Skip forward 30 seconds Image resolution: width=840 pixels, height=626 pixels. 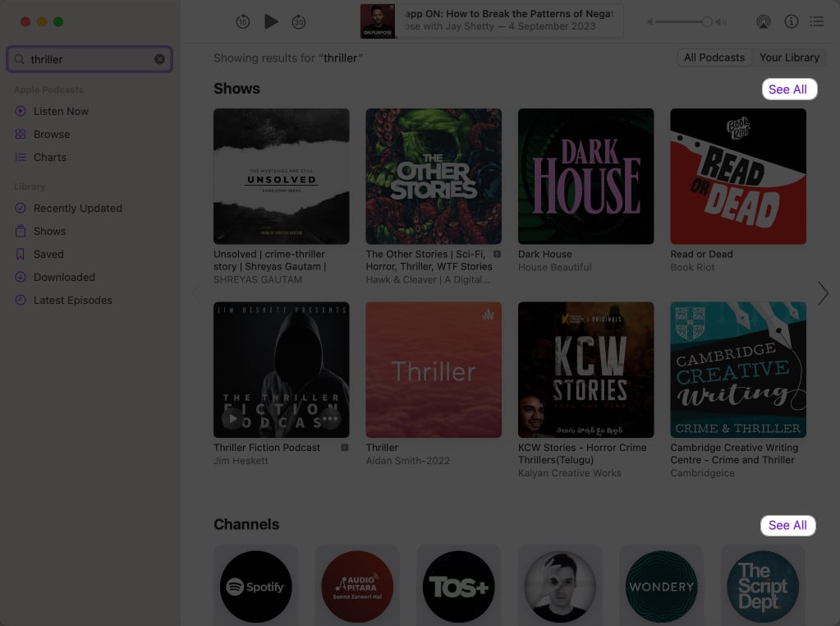coord(298,22)
